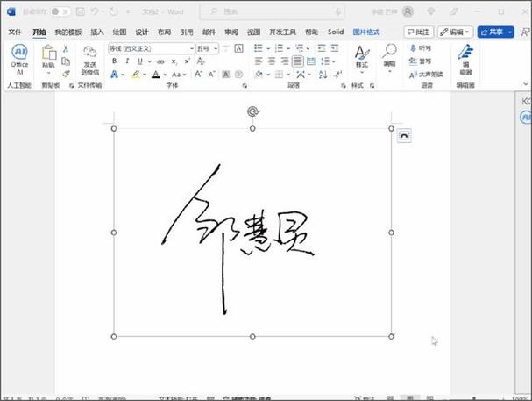
Task: Open the font name dropdown
Action: click(191, 48)
